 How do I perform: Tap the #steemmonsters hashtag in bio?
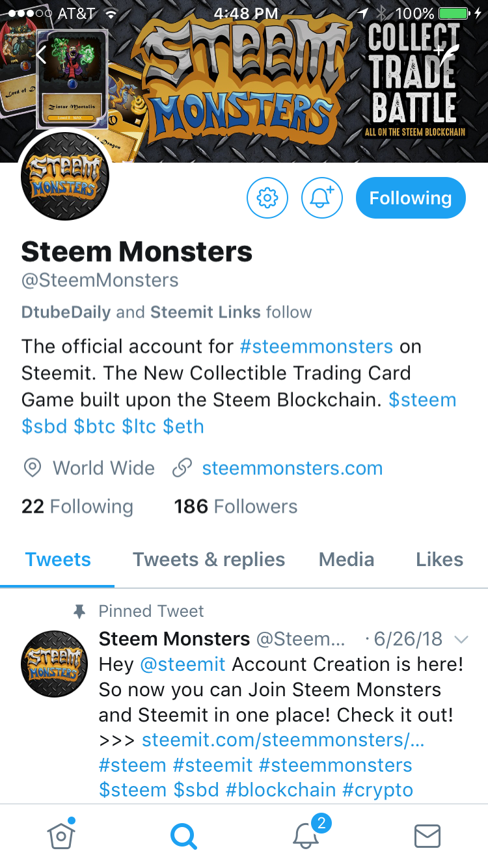click(316, 346)
